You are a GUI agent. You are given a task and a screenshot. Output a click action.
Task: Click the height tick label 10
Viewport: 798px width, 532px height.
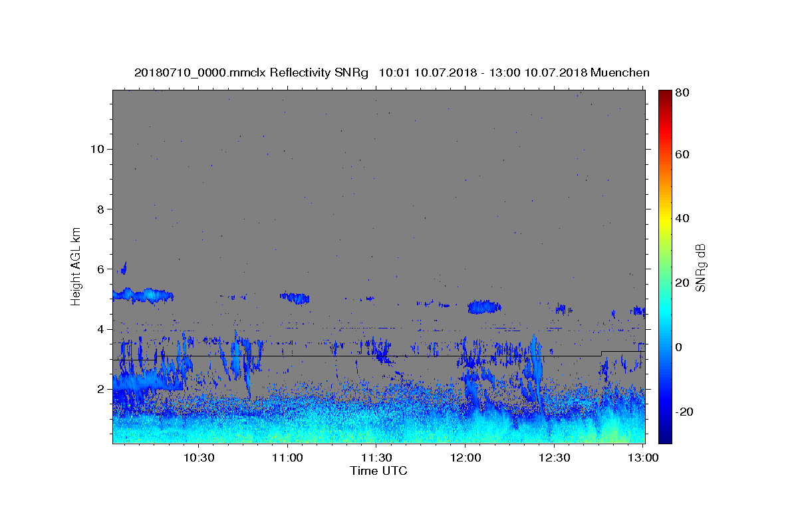click(96, 149)
